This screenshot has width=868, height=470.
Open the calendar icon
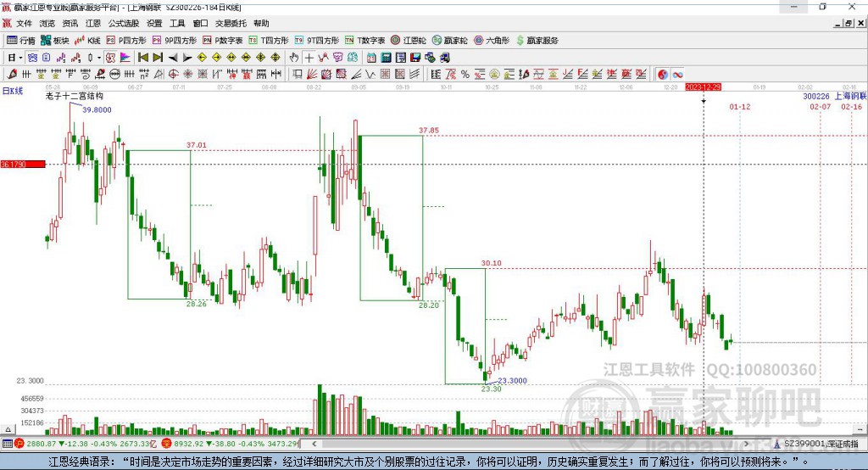[371, 58]
